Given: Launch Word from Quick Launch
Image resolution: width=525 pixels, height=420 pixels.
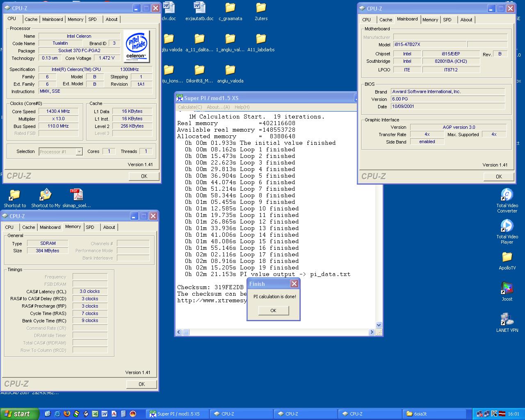Looking at the screenshot, I should point(105,414).
